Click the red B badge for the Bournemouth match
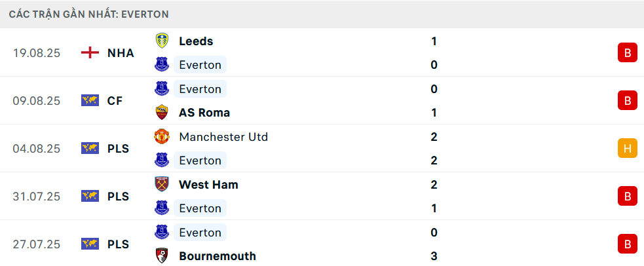Viewport: 644px width, 266px height. tap(627, 244)
